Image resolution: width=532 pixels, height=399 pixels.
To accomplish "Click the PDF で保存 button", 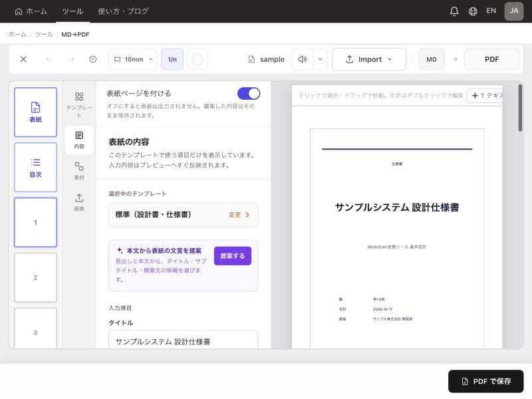I will [x=485, y=381].
